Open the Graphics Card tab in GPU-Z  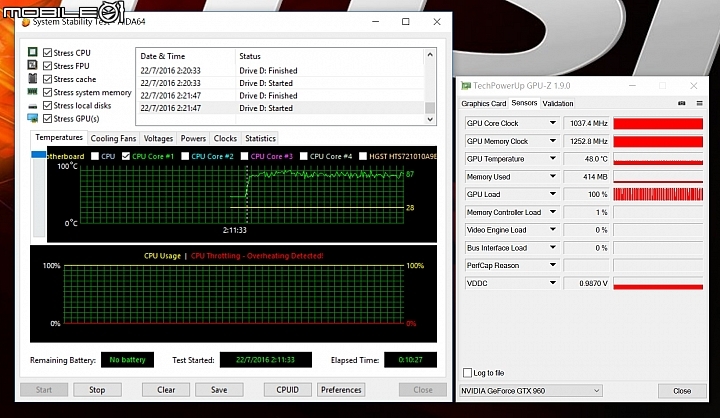[x=484, y=103]
